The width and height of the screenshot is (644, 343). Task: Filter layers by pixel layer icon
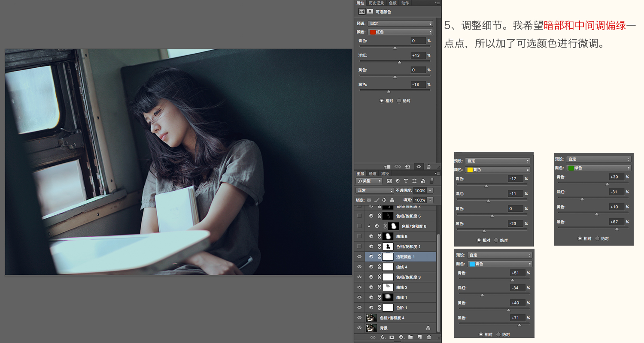(389, 181)
